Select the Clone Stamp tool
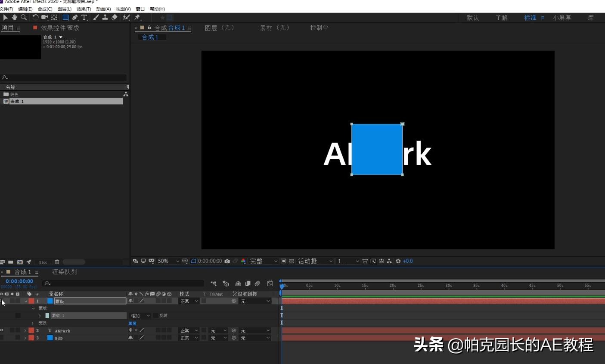 105,17
